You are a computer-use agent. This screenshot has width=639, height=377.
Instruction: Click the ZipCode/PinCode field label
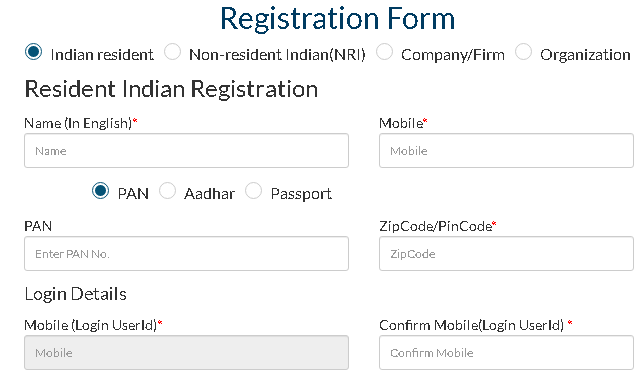point(438,226)
